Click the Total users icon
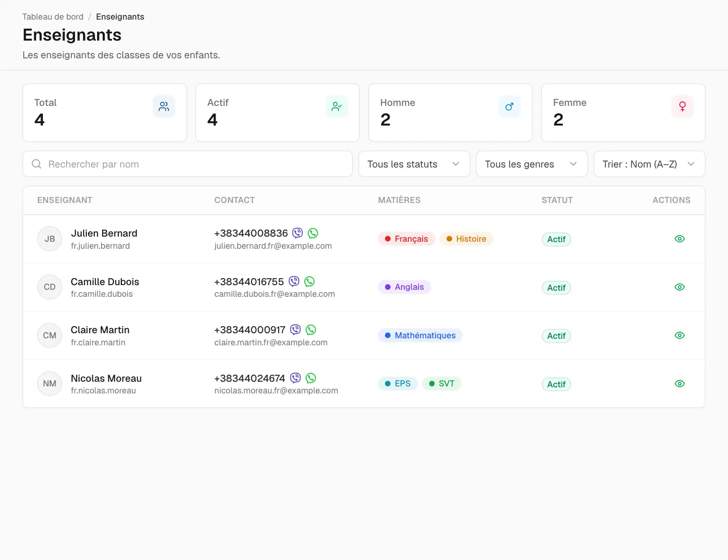The width and height of the screenshot is (728, 560). tap(164, 106)
